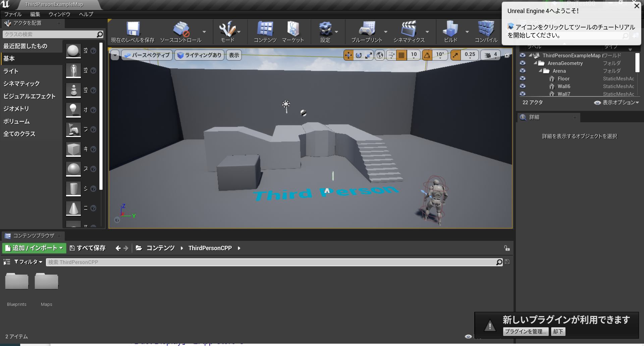Hide Floor actor with eye icon
Image resolution: width=644 pixels, height=346 pixels.
coord(523,78)
